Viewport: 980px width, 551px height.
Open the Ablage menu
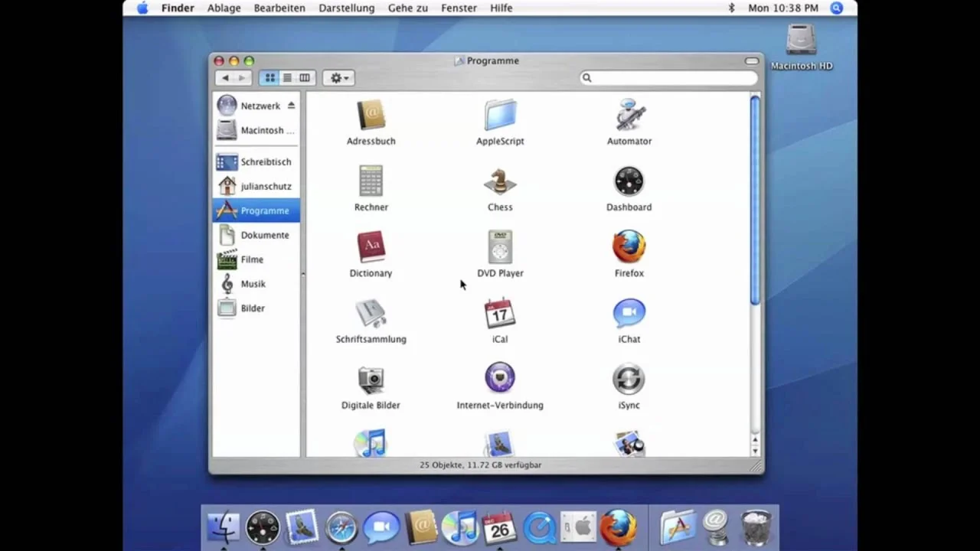pyautogui.click(x=224, y=8)
